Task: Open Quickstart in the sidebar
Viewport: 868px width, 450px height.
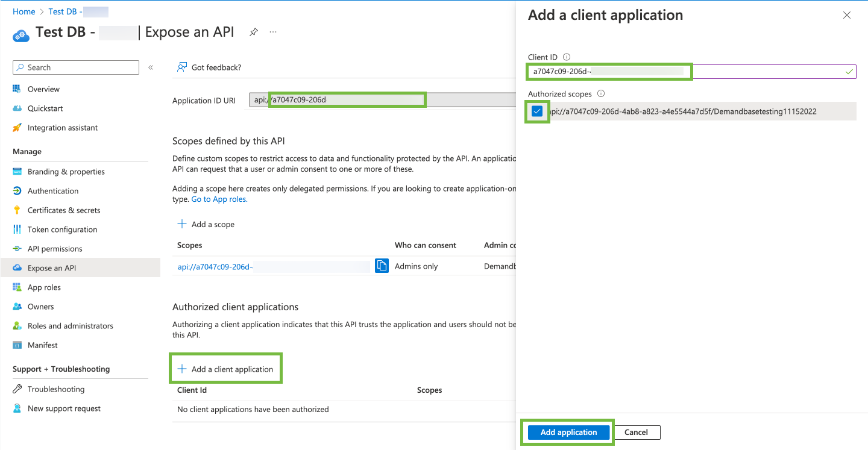Action: tap(45, 108)
